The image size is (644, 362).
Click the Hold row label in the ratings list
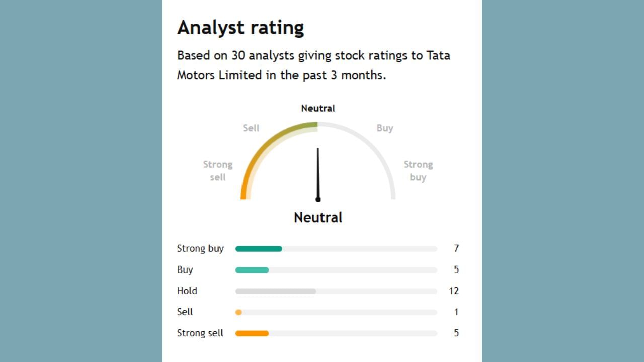coord(187,291)
